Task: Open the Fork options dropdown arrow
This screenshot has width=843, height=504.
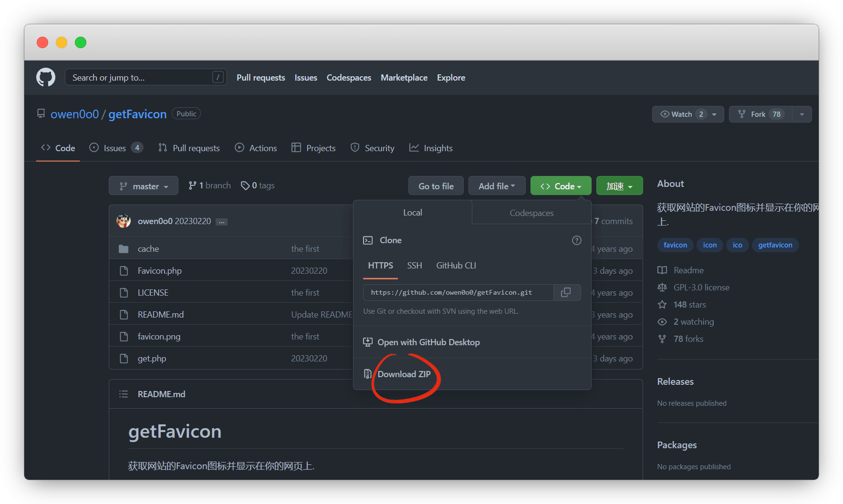Action: (x=801, y=114)
